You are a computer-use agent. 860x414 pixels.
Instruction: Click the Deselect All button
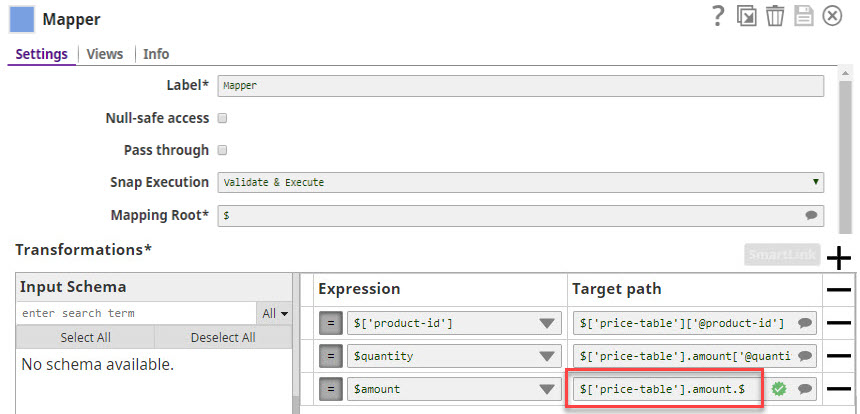223,337
